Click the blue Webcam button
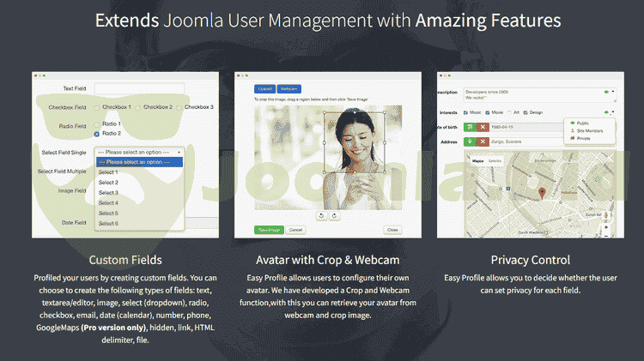The height and width of the screenshot is (361, 644). pos(289,88)
